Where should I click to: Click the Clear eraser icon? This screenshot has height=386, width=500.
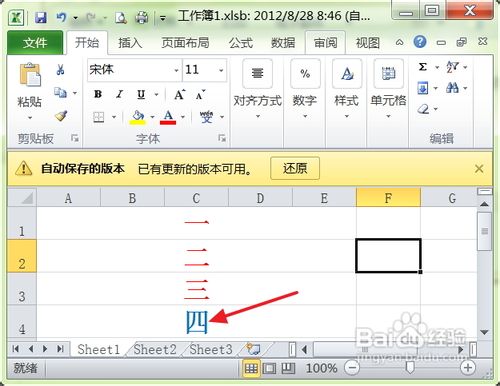tap(423, 109)
